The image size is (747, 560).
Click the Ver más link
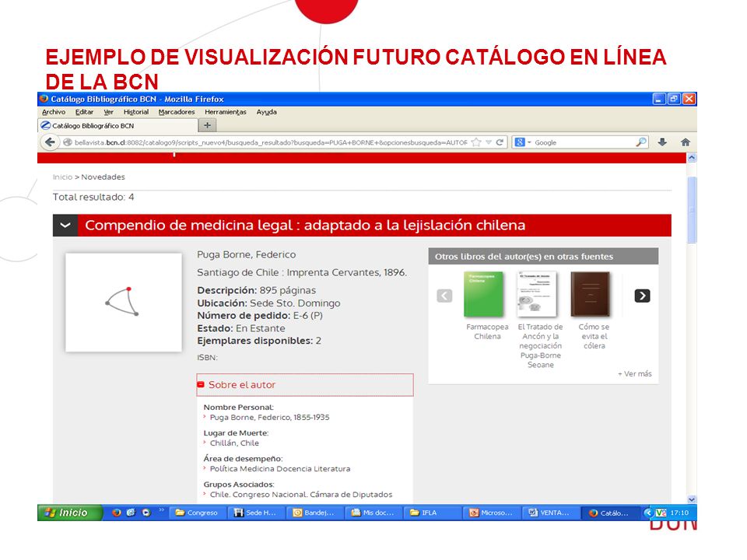[635, 374]
